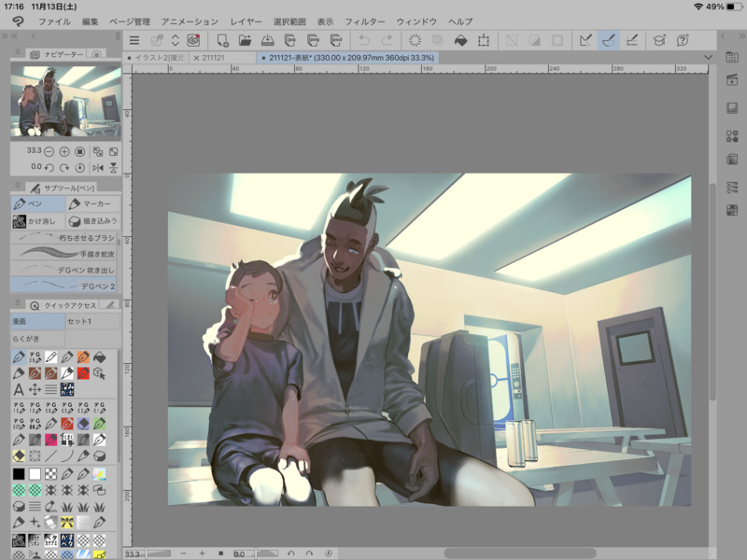Click the Undo arrow icon
This screenshot has height=560, width=747.
364,40
